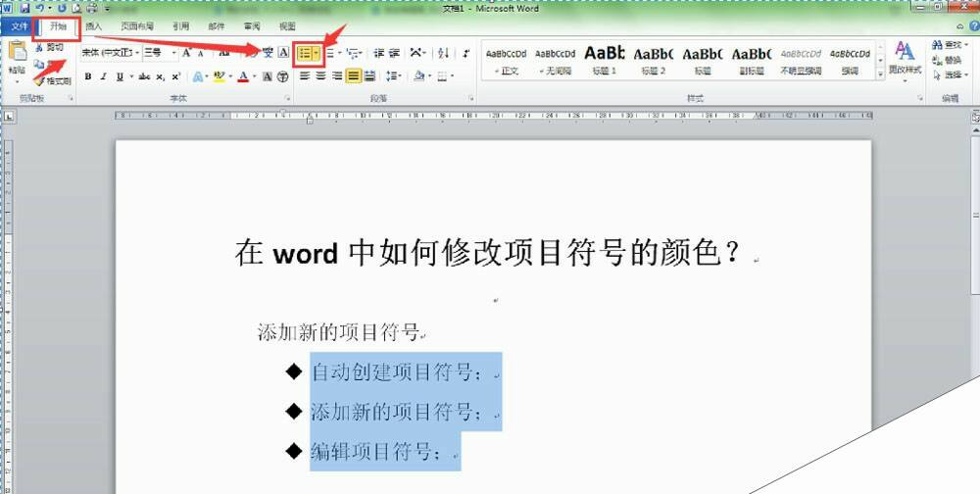
Task: Toggle superscript x² formatting
Action: point(175,76)
